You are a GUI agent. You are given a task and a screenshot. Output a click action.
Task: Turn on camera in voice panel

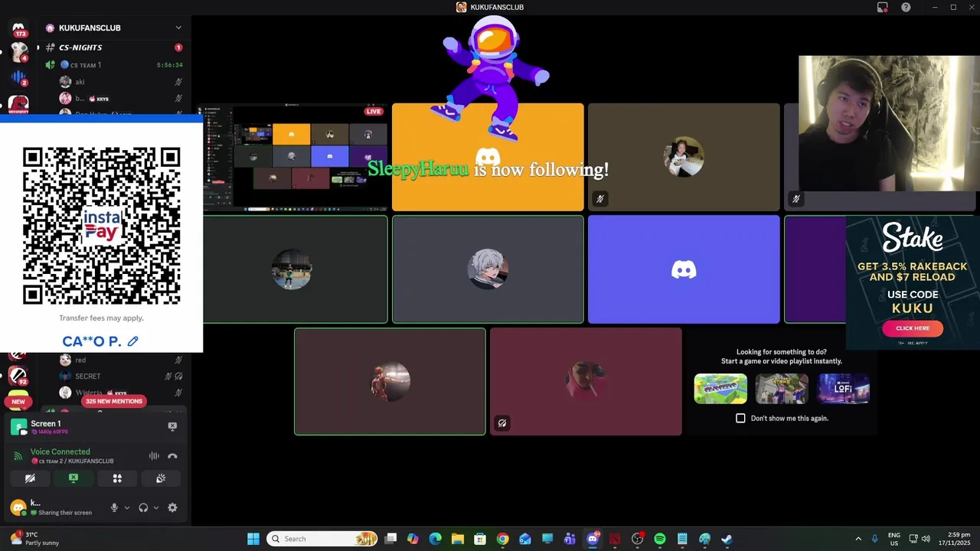(30, 478)
